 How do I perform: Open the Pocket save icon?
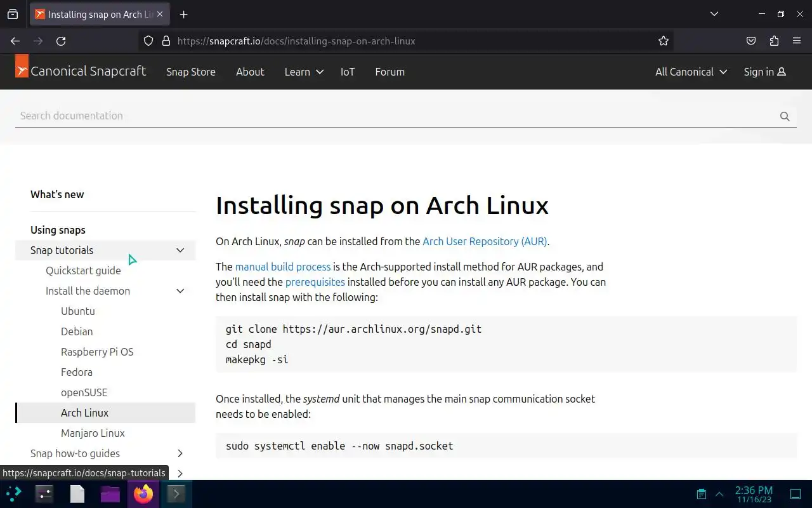(x=751, y=41)
